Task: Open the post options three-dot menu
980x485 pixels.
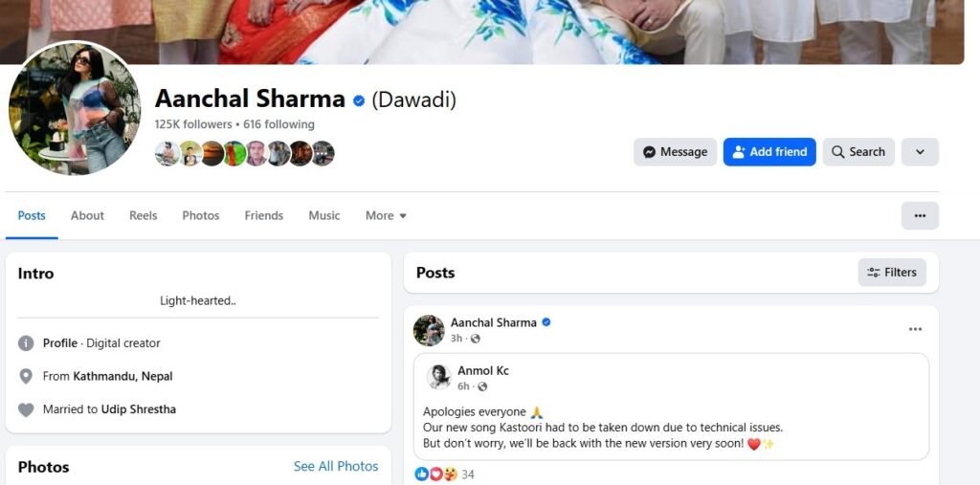Action: (915, 329)
